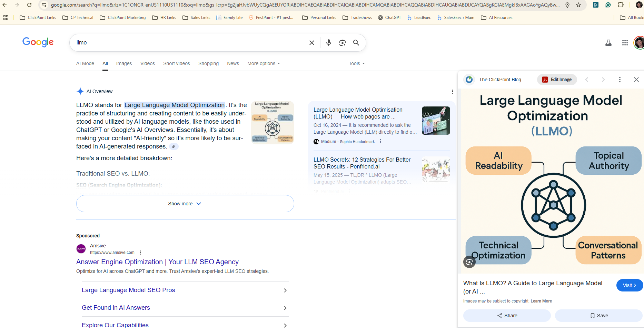Click the location pin icon in address bar
This screenshot has height=328, width=644.
click(x=567, y=5)
